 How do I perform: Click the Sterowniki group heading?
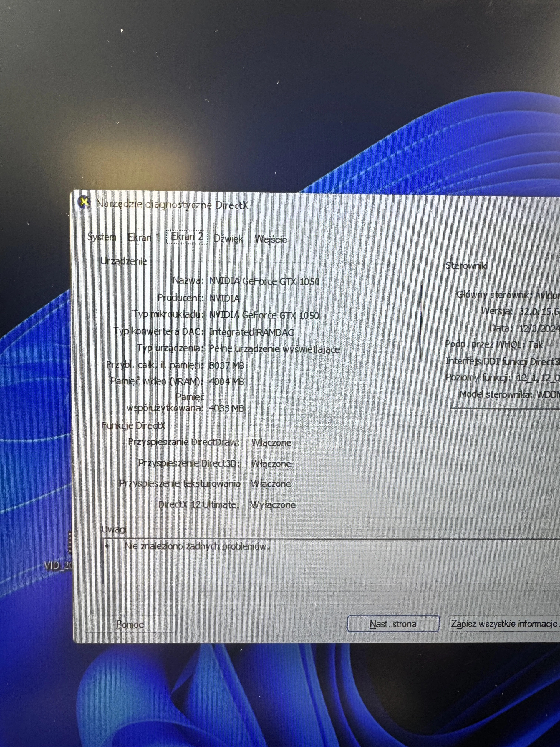coord(466,266)
